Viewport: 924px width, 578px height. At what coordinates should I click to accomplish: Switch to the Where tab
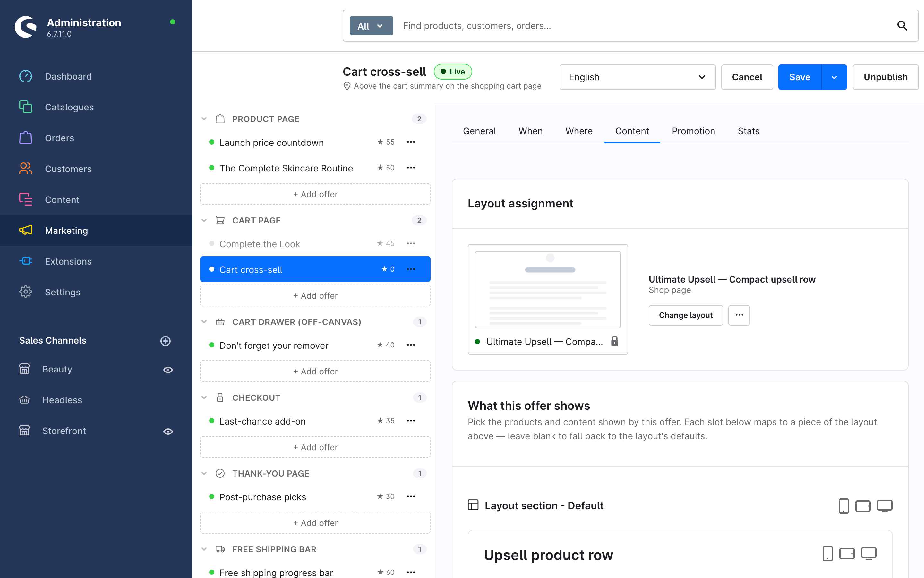[579, 131]
